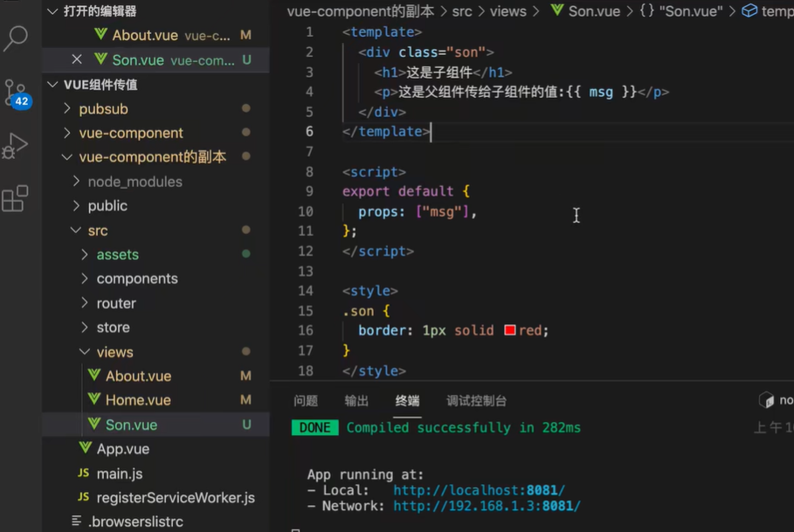The image size is (794, 532).
Task: Expand the router folder
Action: click(85, 303)
